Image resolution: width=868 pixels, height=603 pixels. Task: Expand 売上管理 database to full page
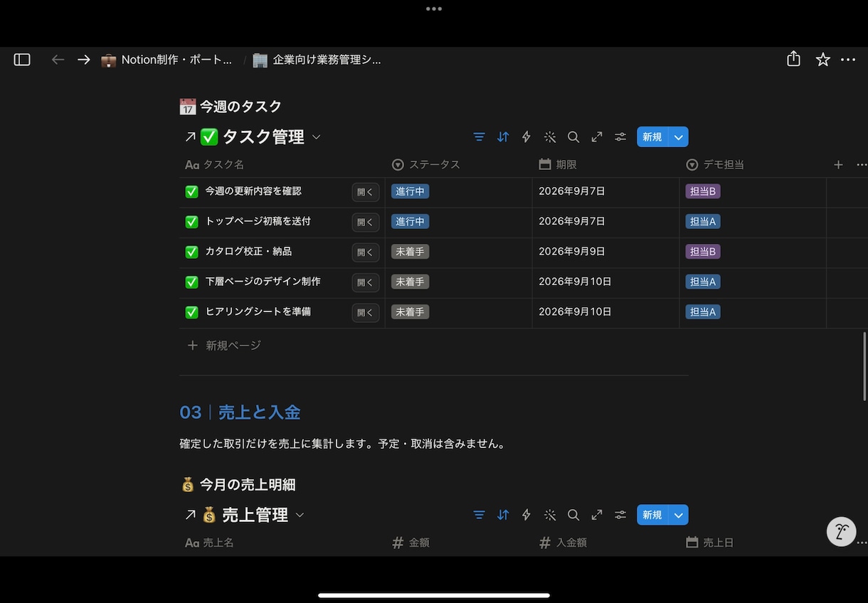(597, 515)
